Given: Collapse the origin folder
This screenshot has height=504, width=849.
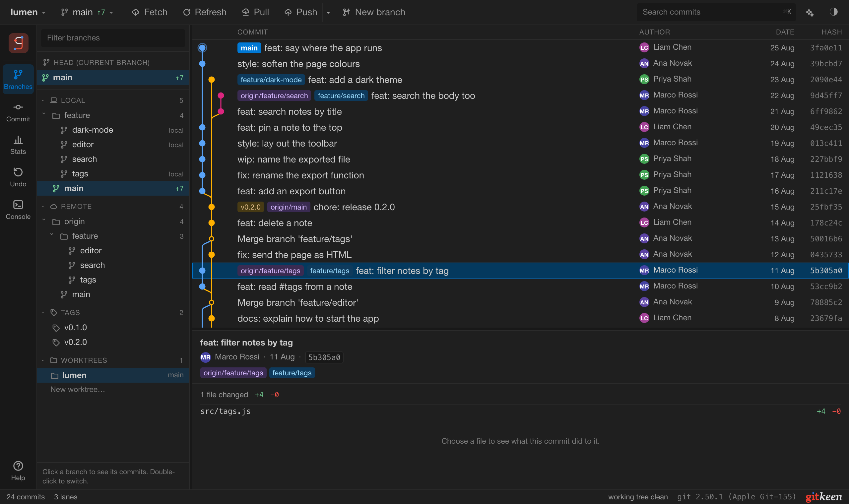Looking at the screenshot, I should coord(43,221).
